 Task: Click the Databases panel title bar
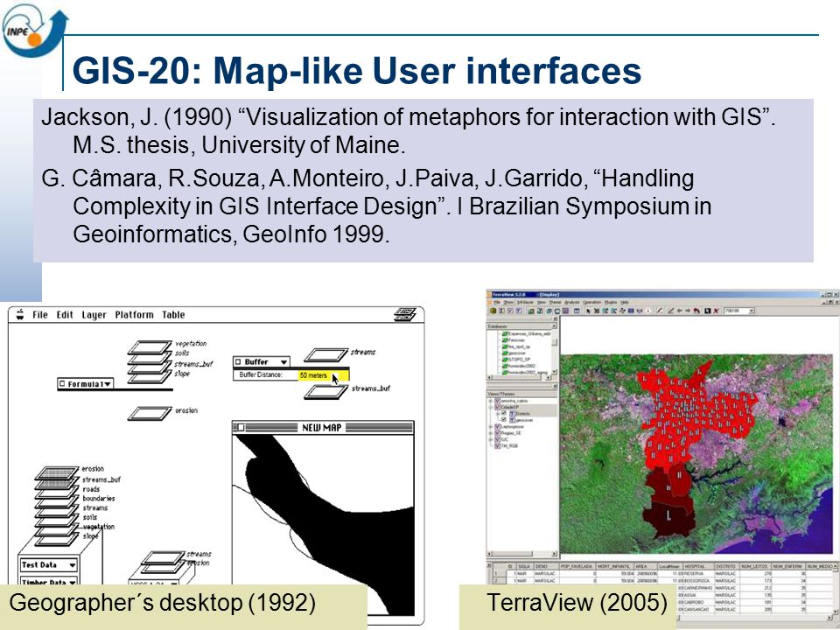pos(519,325)
